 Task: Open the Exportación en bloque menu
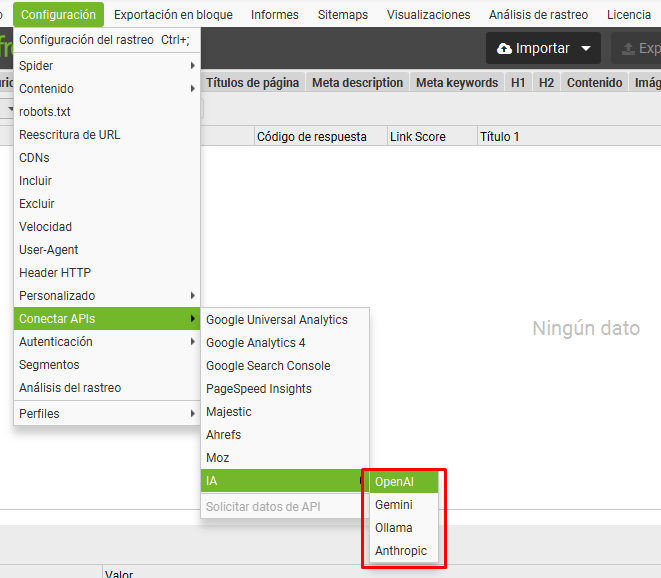coord(173,15)
